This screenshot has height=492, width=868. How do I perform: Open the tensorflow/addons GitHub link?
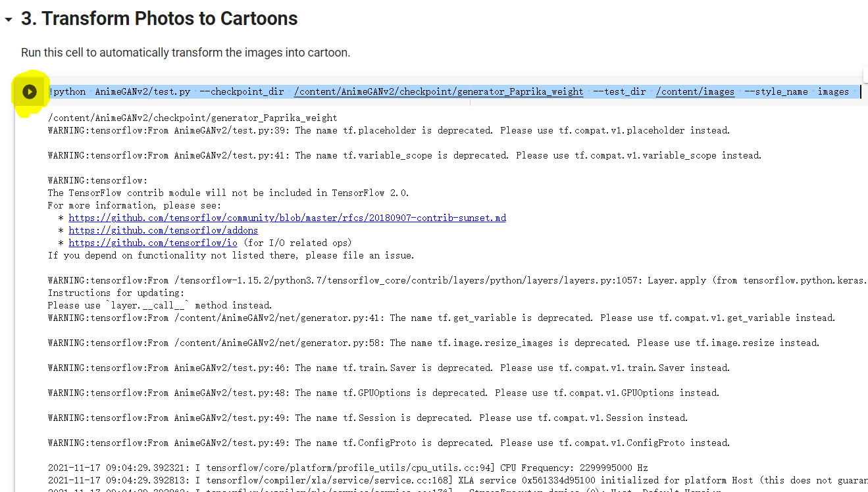coord(163,230)
